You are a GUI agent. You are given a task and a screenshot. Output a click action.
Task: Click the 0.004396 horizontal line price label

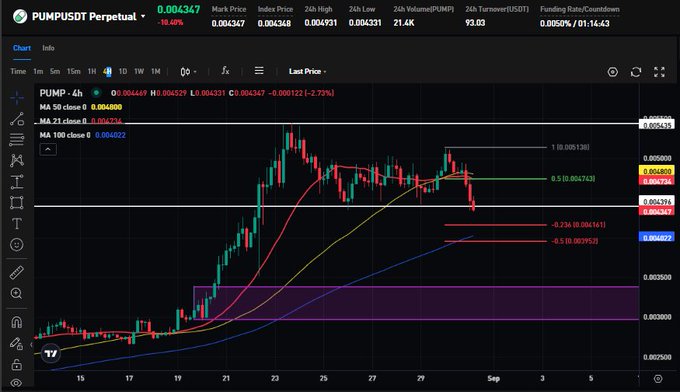coord(657,201)
